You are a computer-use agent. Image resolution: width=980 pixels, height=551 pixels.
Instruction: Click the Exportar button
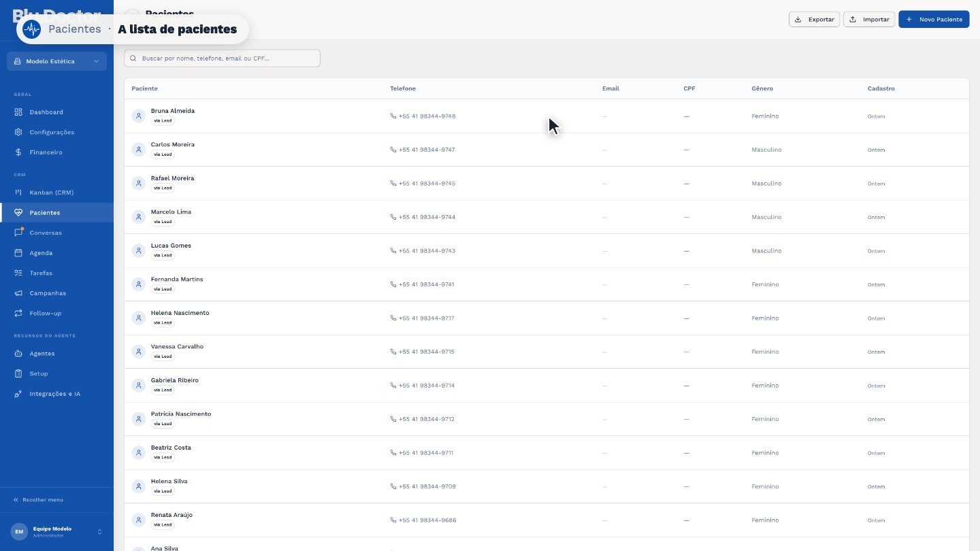(x=814, y=19)
